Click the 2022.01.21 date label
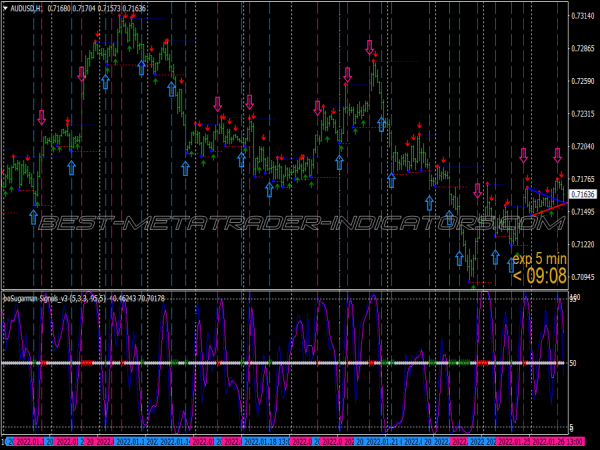The width and height of the screenshot is (600, 450). pos(383,442)
